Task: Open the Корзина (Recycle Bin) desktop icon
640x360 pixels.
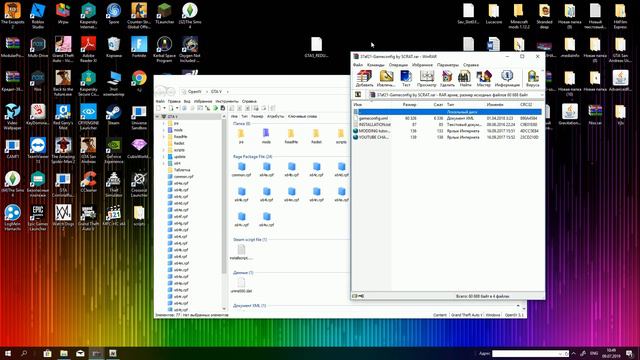Action: point(113,47)
